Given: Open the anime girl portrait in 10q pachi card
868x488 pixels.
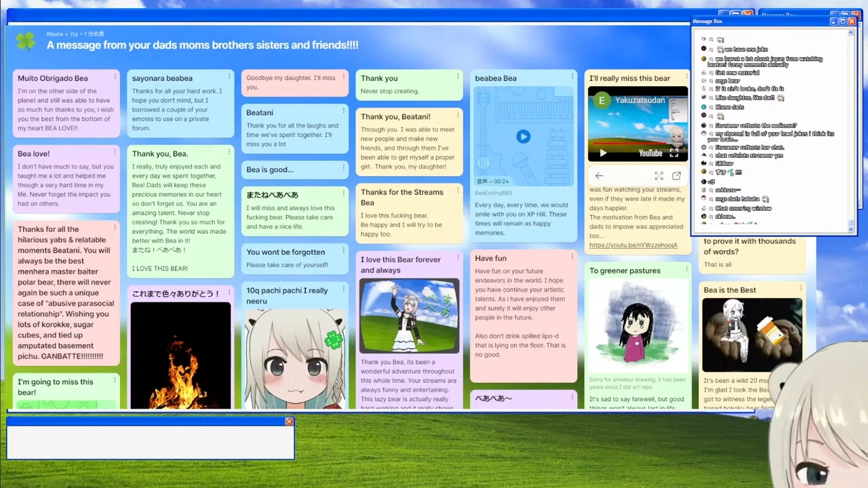Looking at the screenshot, I should pyautogui.click(x=295, y=359).
